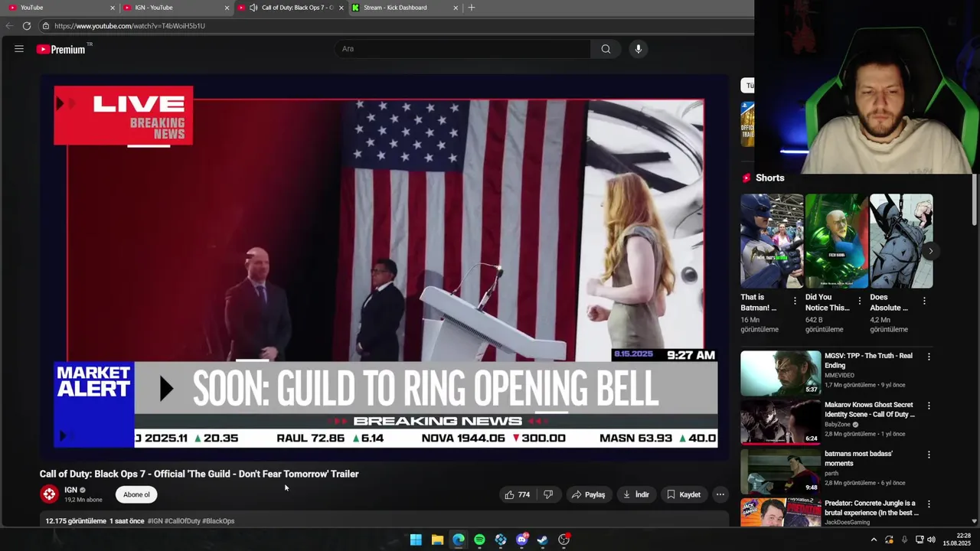This screenshot has width=980, height=551.
Task: Click the #IGN hashtag link
Action: (155, 521)
